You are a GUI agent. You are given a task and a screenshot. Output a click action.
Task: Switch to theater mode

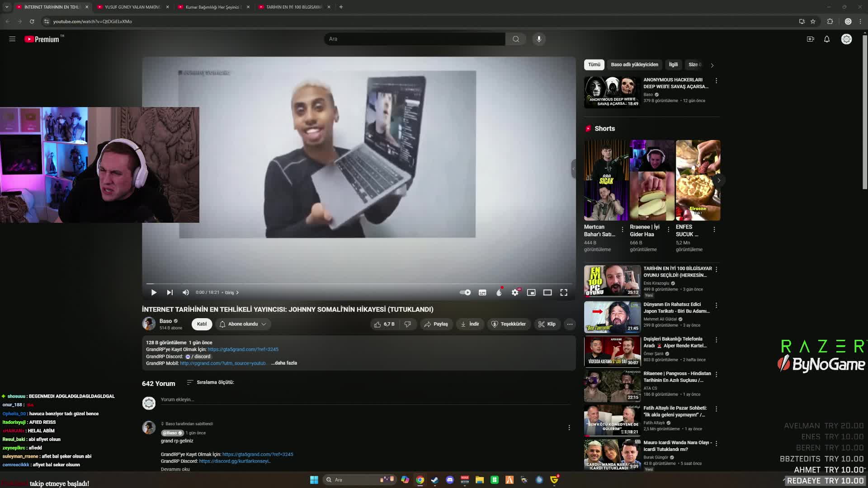click(x=547, y=292)
